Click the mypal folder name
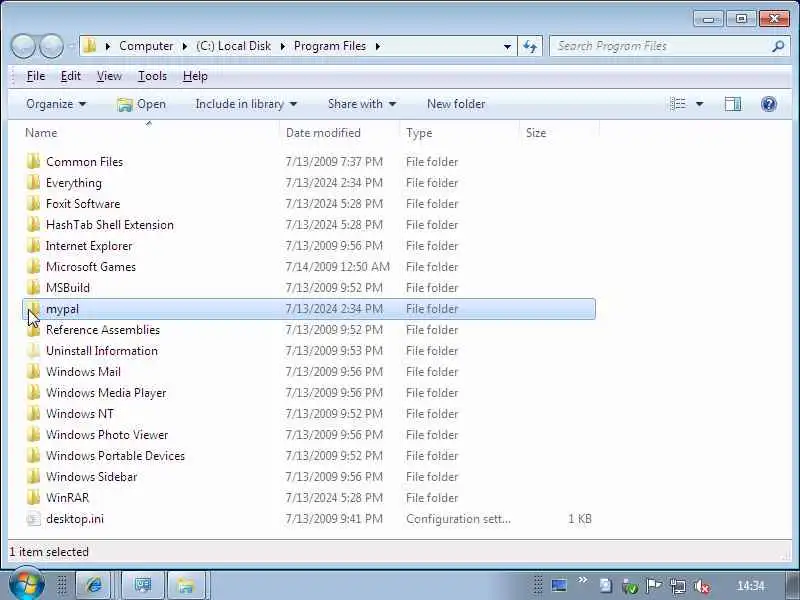Viewport: 800px width, 600px height. [x=62, y=309]
